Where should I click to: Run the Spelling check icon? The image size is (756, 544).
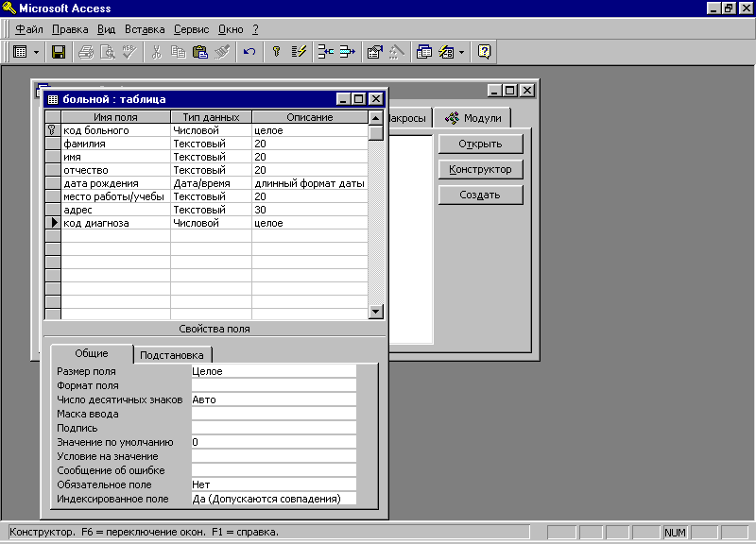[x=129, y=52]
